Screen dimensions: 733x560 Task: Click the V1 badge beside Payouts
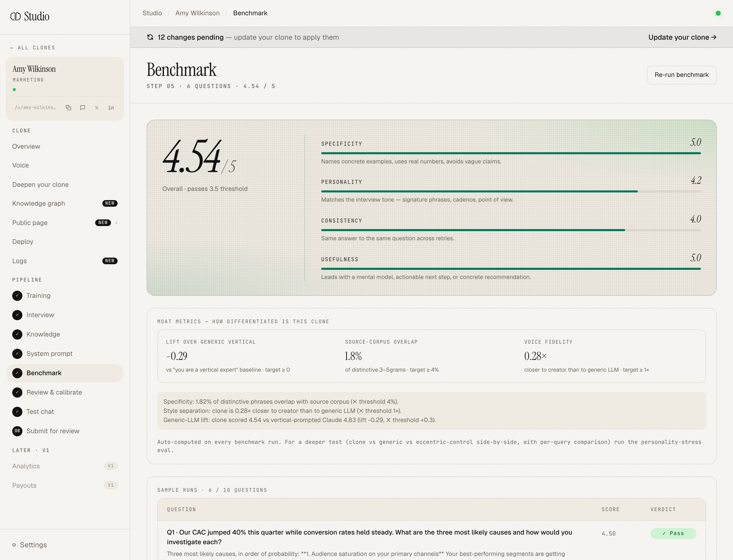tap(111, 485)
